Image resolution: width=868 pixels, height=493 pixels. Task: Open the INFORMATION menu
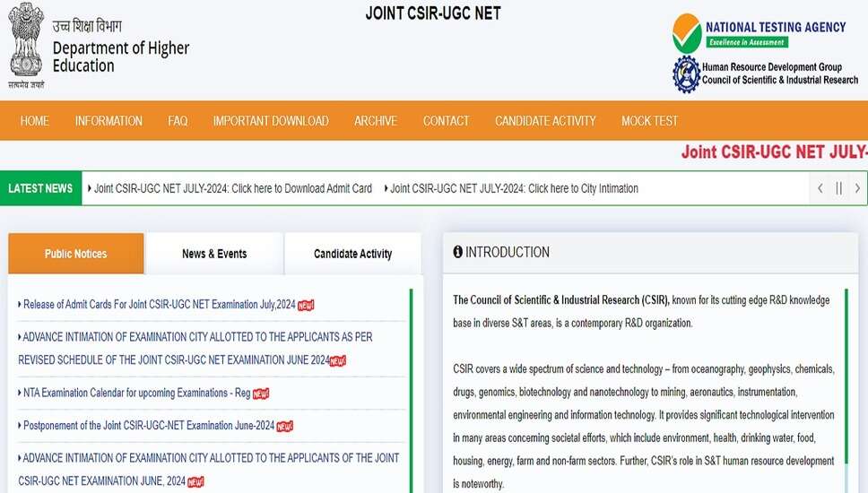108,121
